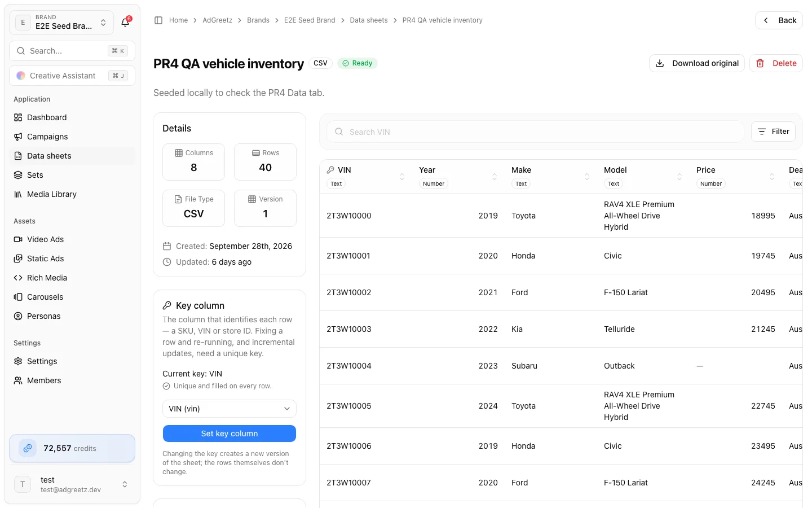Focus the sidebar Search field

72,51
